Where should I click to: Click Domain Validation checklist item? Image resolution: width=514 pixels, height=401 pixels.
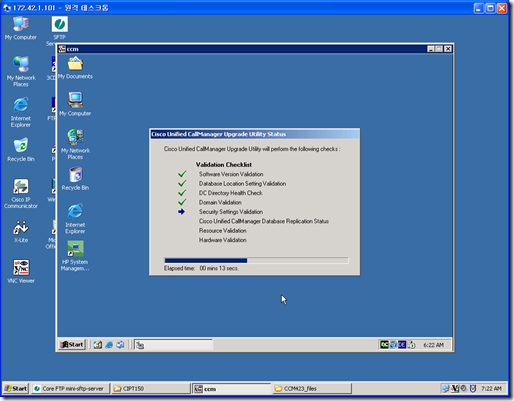point(220,202)
